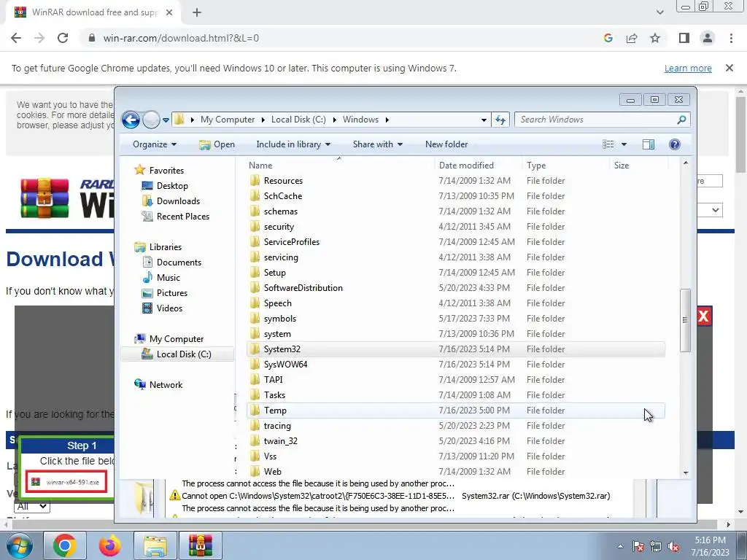Select the SysWOW64 folder icon
The width and height of the screenshot is (747, 560).
tap(255, 365)
